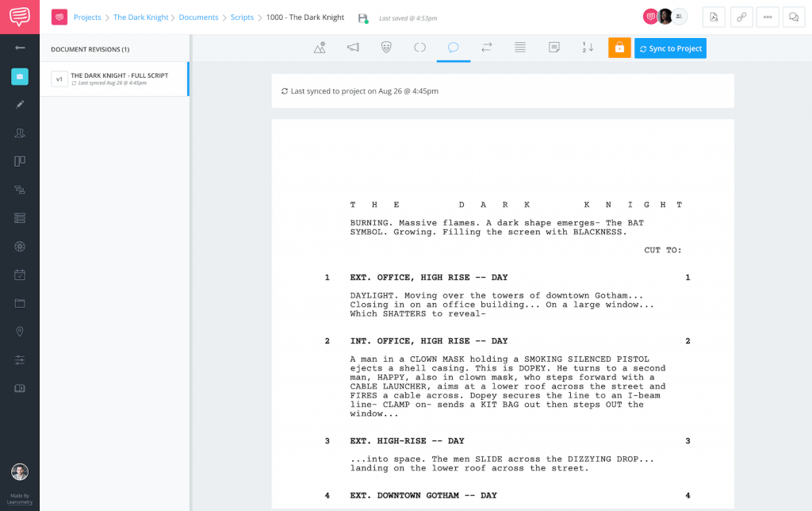
Task: Open the chat messages icon
Action: pos(794,17)
